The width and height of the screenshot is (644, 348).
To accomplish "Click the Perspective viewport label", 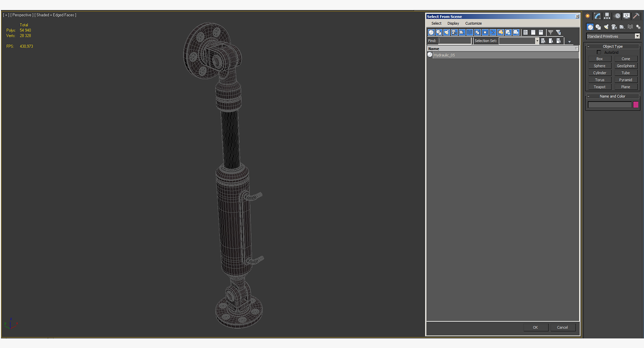I will (x=21, y=15).
